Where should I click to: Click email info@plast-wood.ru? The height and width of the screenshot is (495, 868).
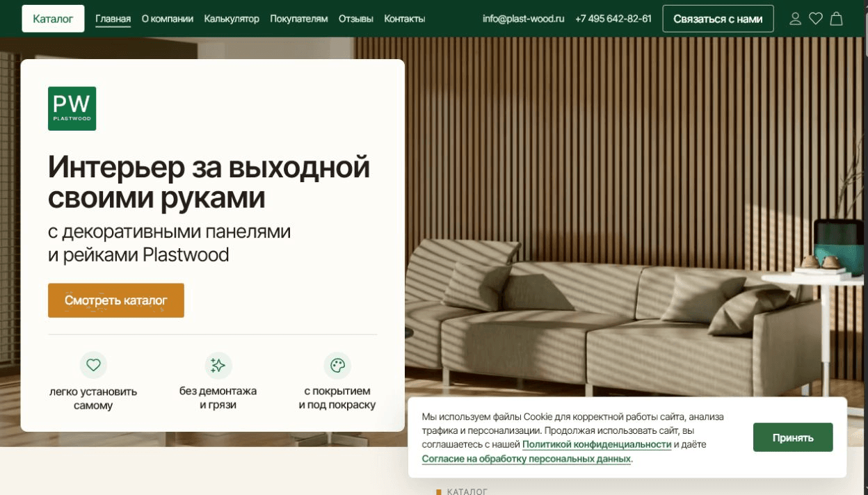pyautogui.click(x=524, y=19)
